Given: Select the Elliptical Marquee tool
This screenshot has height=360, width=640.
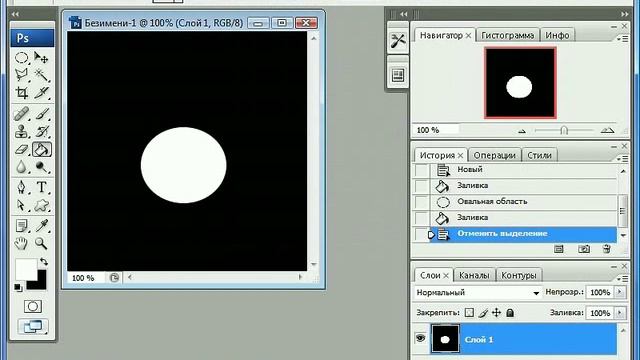Looking at the screenshot, I should 22,58.
